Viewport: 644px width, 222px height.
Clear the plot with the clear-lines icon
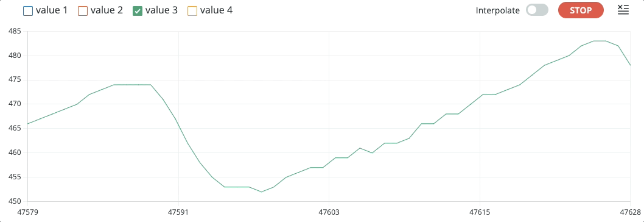pos(623,10)
